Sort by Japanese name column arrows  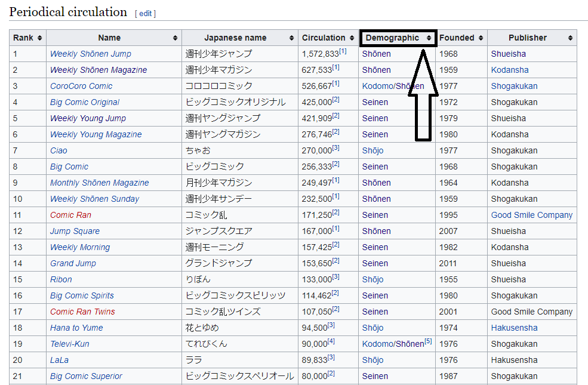[292, 38]
